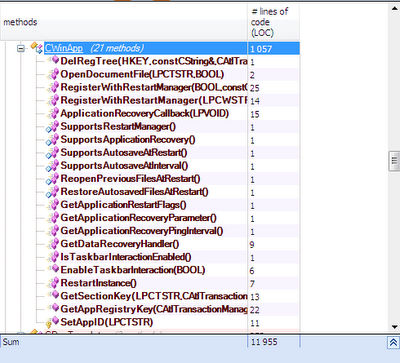
Task: Click the CWinApp class icon
Action: (36, 48)
